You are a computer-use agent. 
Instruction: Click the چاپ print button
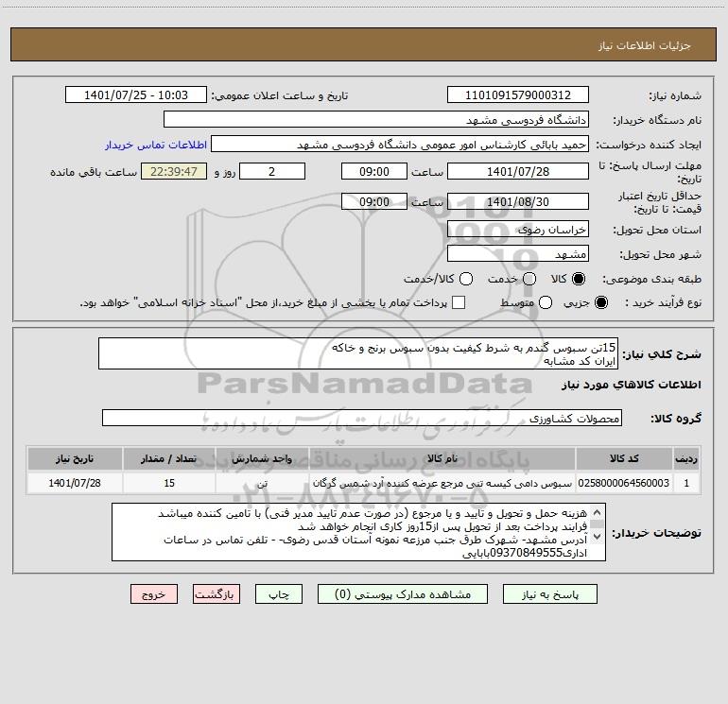coord(279,594)
